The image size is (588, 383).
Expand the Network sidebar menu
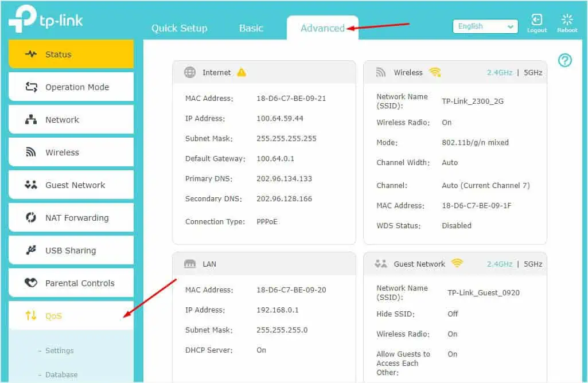pyautogui.click(x=71, y=120)
